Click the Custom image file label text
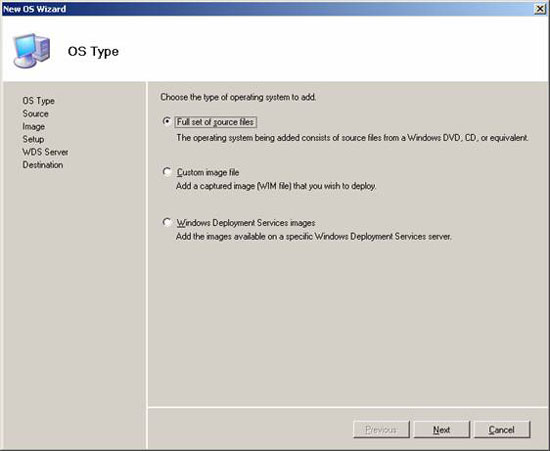This screenshot has width=550, height=451. pos(208,173)
